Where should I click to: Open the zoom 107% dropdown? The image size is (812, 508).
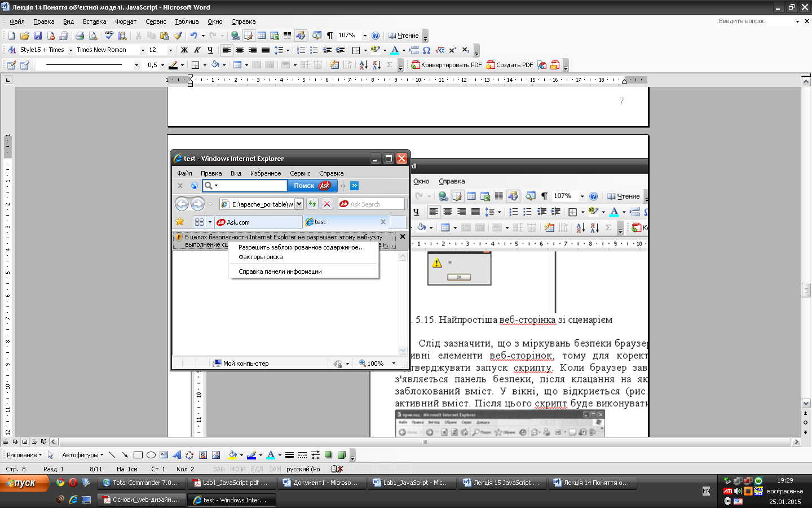coord(365,36)
